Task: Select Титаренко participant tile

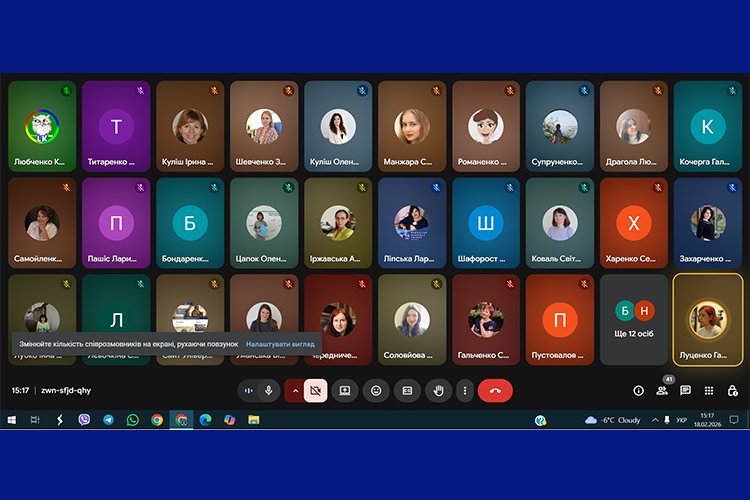Action: coord(116,124)
